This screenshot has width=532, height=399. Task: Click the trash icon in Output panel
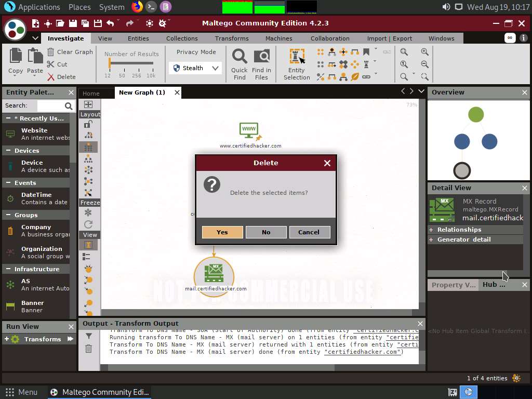tap(88, 349)
